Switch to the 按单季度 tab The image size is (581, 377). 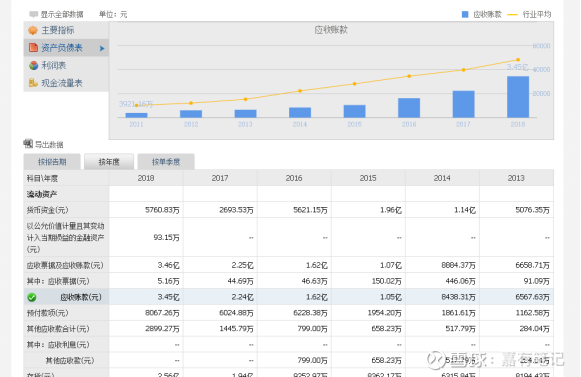[166, 162]
